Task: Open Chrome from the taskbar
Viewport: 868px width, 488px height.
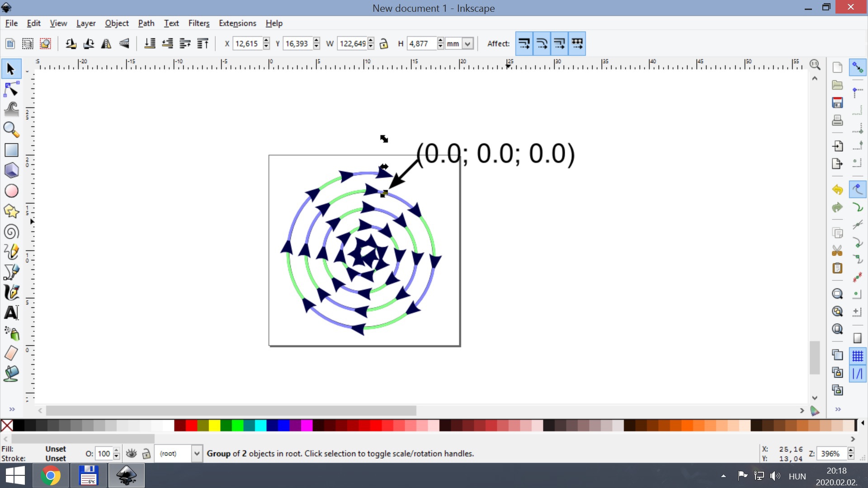Action: click(51, 476)
